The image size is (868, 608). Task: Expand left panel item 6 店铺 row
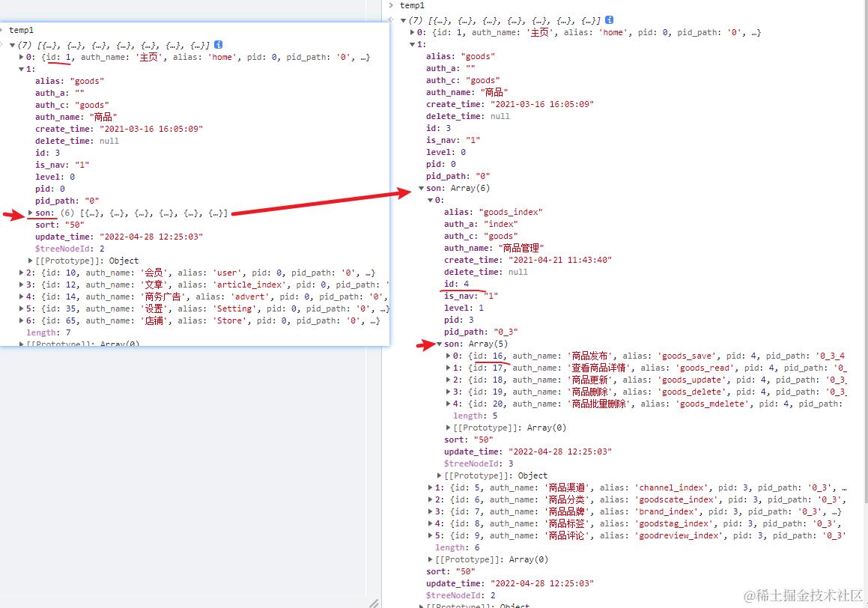(22, 321)
